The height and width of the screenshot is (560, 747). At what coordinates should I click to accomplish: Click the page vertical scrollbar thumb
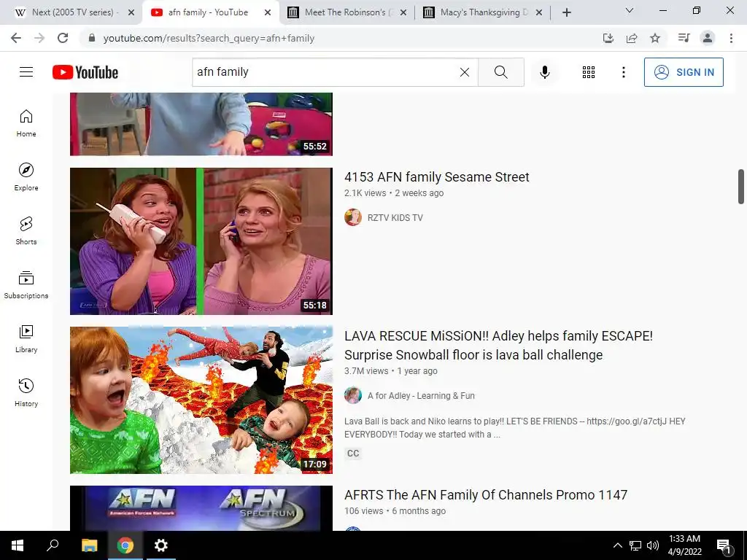pos(741,186)
